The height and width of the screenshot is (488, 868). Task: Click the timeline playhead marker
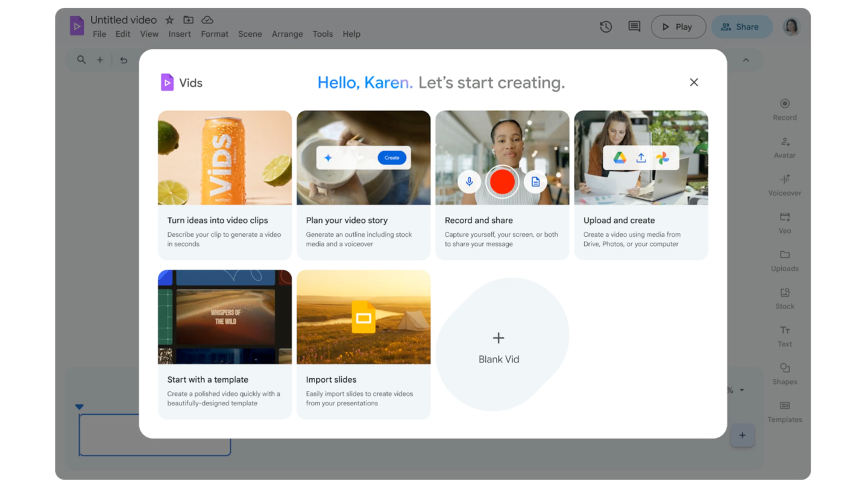80,407
